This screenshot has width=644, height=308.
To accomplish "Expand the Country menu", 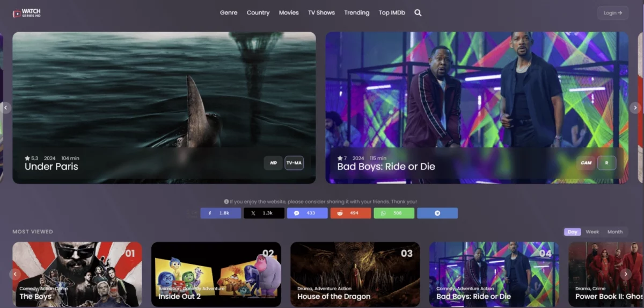I will click(258, 13).
